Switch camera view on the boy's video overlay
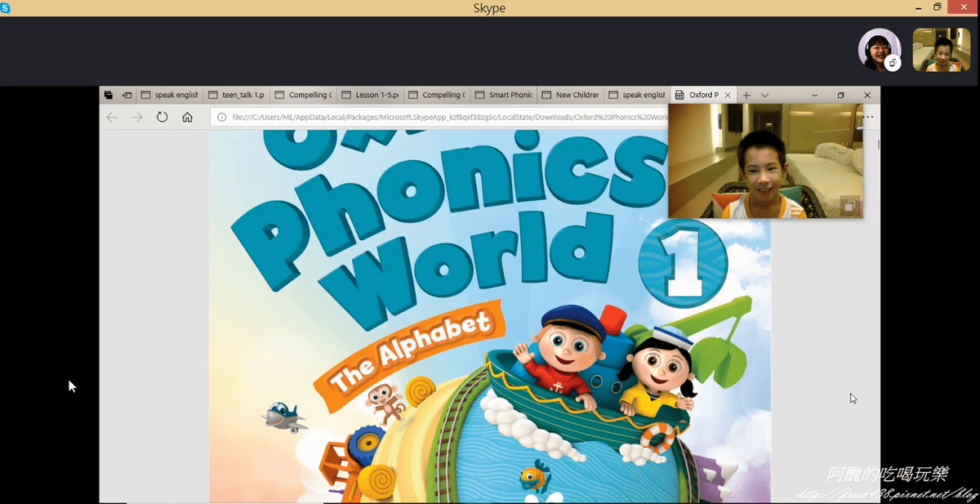 point(849,206)
